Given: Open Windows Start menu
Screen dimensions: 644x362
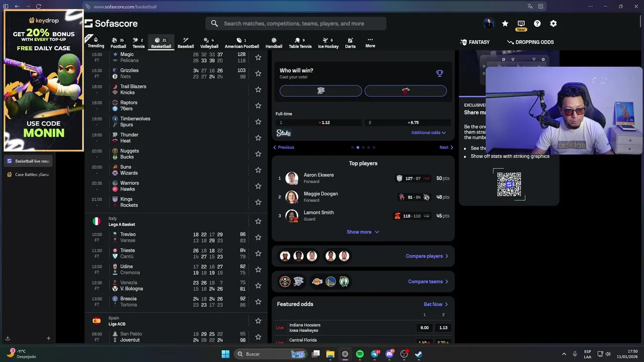Looking at the screenshot, I should coord(225,354).
